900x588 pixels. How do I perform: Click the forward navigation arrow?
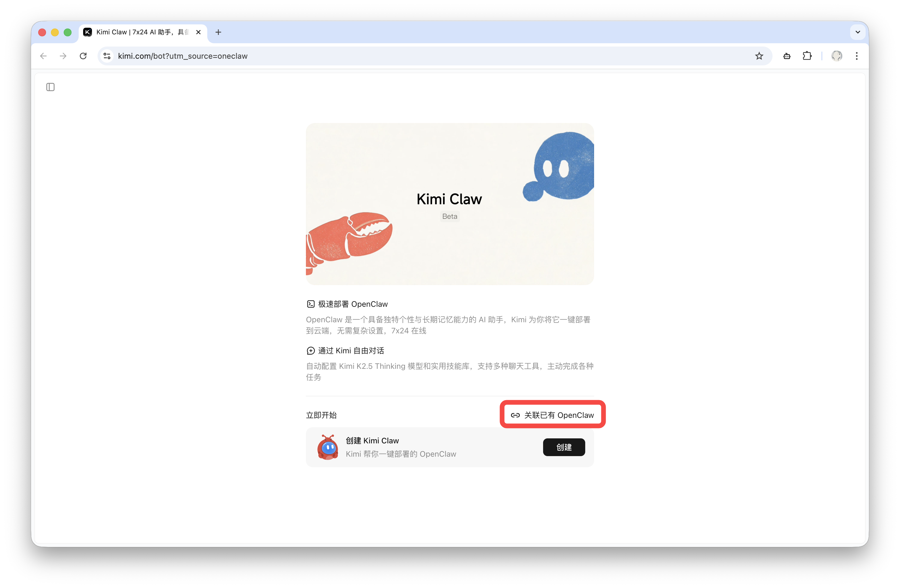point(63,56)
